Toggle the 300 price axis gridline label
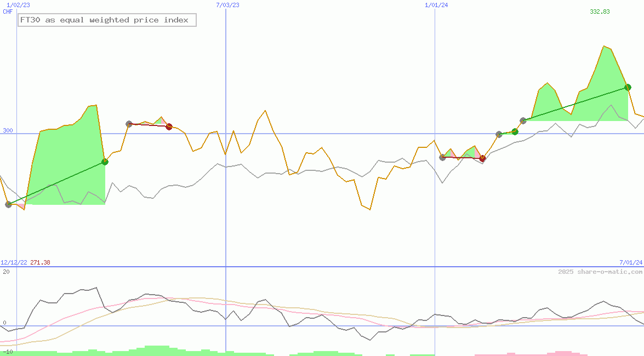The width and height of the screenshot is (644, 356). 7,130
